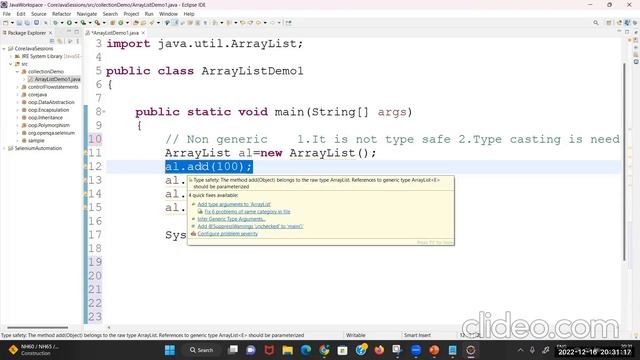This screenshot has width=640, height=360.
Task: Click the fold toggle on line 8
Action: click(104, 111)
